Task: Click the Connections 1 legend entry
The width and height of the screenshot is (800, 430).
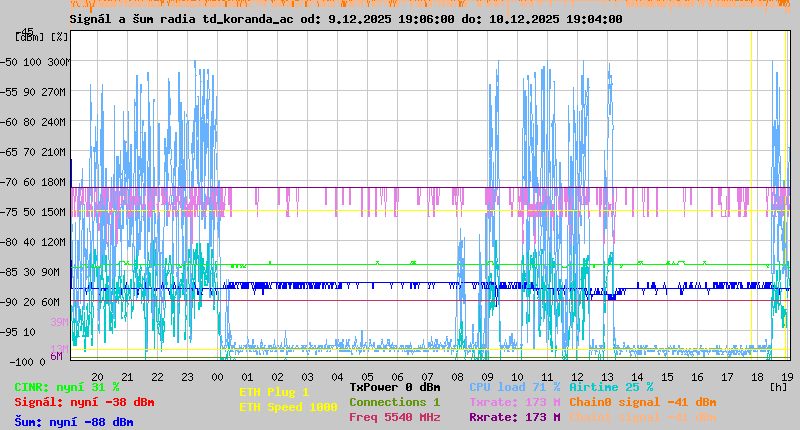Action: pyautogui.click(x=395, y=402)
